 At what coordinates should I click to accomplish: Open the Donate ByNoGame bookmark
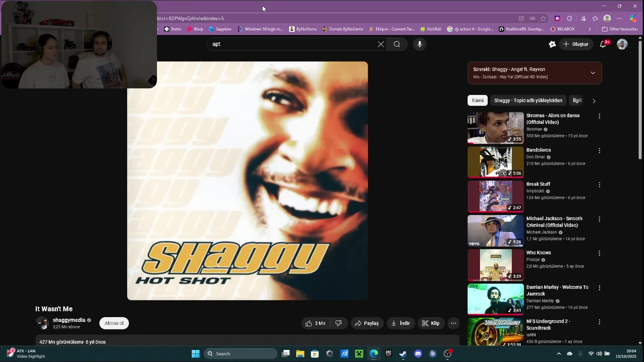[342, 29]
